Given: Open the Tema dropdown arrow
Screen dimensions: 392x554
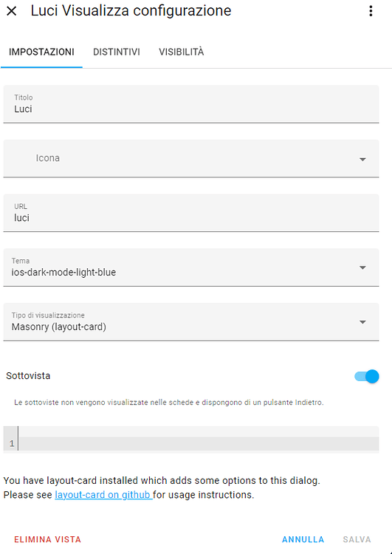Looking at the screenshot, I should 362,268.
